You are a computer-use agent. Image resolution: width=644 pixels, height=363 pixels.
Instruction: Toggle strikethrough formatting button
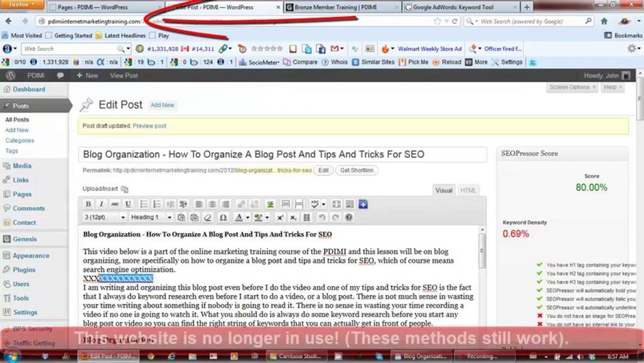click(x=115, y=204)
